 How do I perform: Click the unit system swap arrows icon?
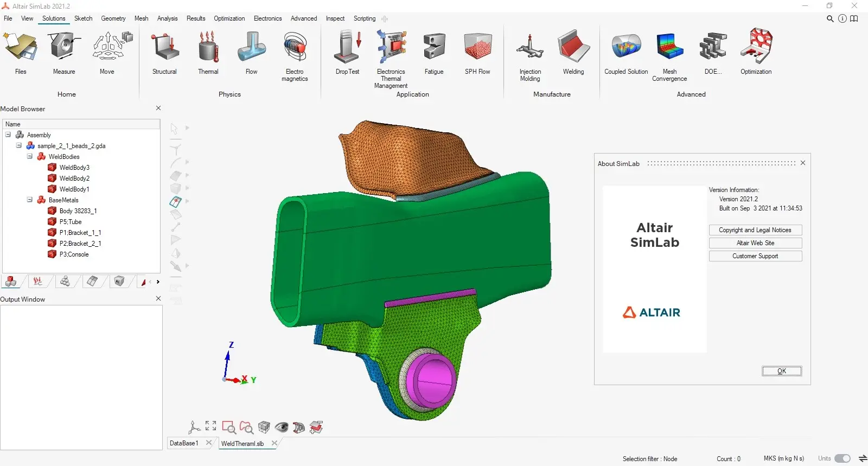point(863,459)
